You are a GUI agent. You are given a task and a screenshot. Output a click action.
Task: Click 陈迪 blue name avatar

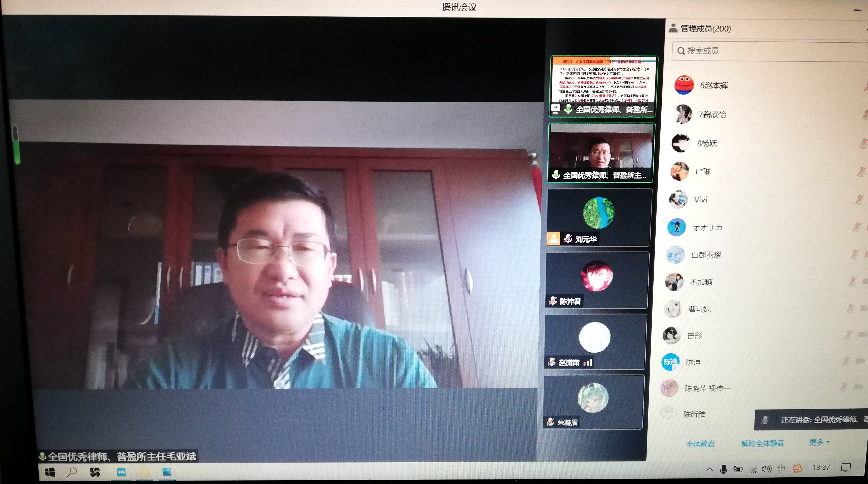670,362
